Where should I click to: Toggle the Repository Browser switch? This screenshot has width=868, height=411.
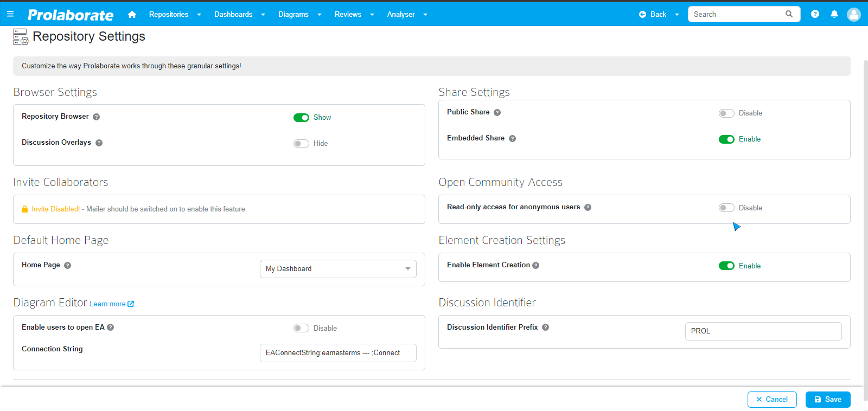point(301,118)
